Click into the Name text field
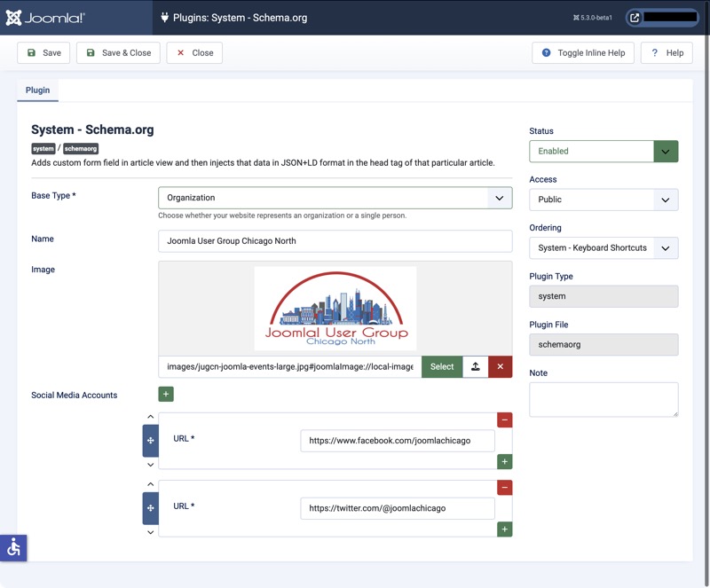The height and width of the screenshot is (588, 710). pos(335,241)
